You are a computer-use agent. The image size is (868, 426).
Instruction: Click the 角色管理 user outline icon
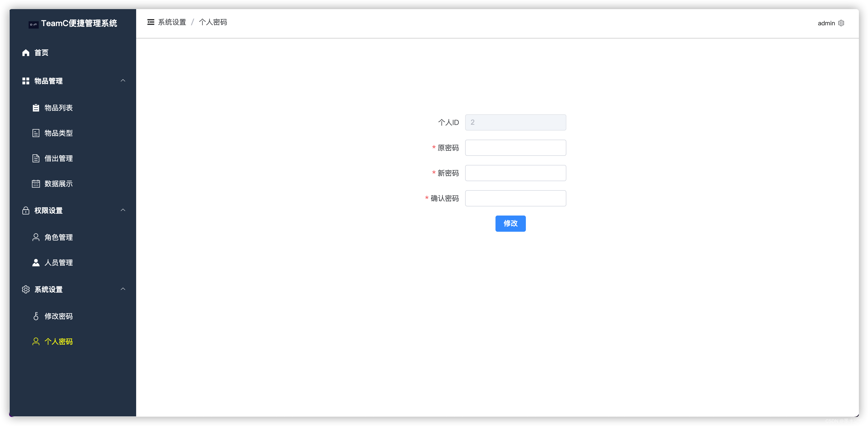(36, 238)
